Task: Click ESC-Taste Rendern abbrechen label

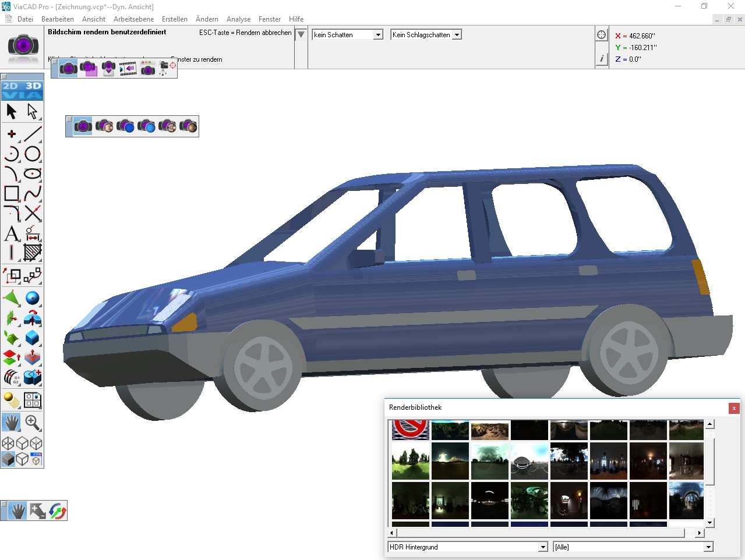Action: [x=246, y=33]
